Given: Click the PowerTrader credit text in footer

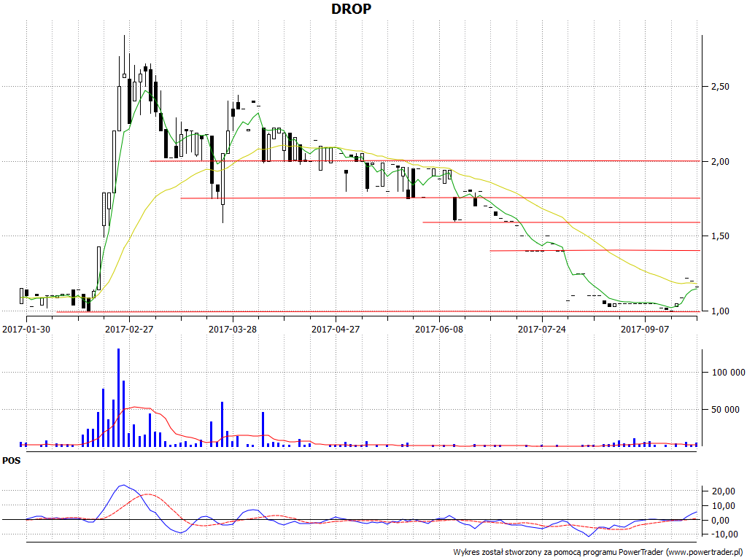Looking at the screenshot, I should point(598,553).
